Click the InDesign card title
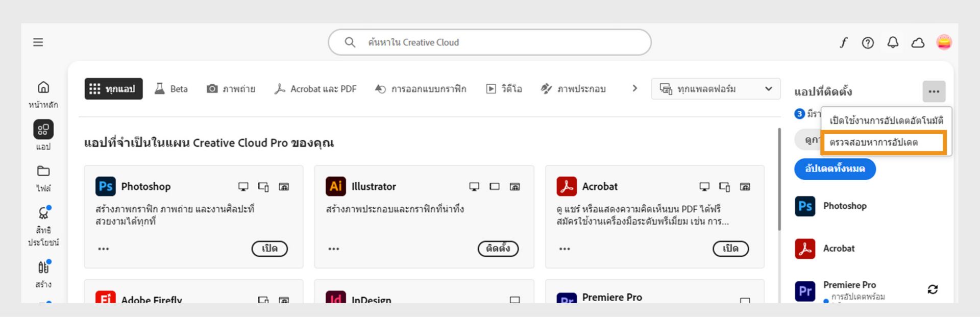 click(372, 300)
